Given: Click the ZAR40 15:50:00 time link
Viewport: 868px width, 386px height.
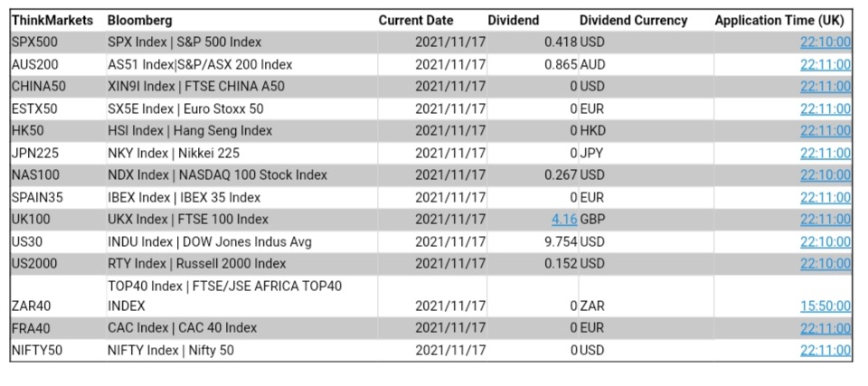Looking at the screenshot, I should click(x=825, y=306).
